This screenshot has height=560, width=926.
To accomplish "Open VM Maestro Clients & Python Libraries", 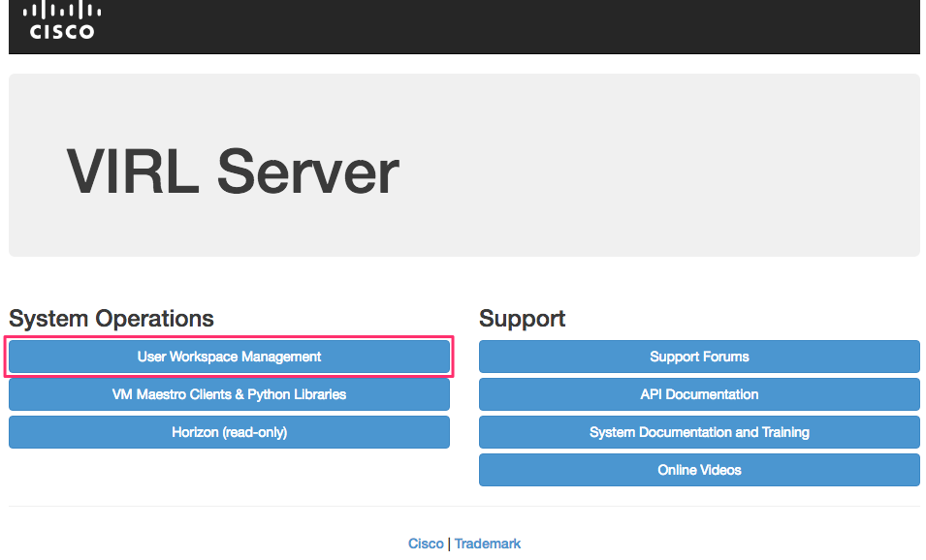I will pyautogui.click(x=229, y=394).
